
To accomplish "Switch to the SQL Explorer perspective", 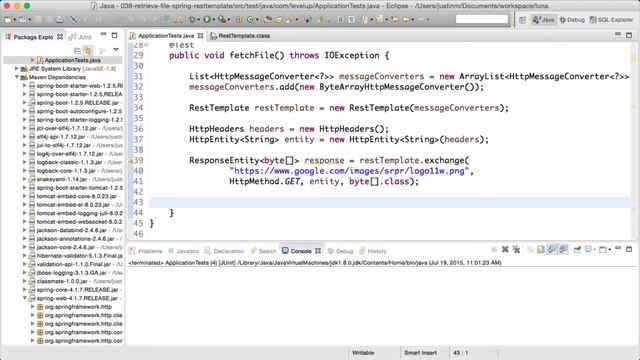I will click(611, 20).
